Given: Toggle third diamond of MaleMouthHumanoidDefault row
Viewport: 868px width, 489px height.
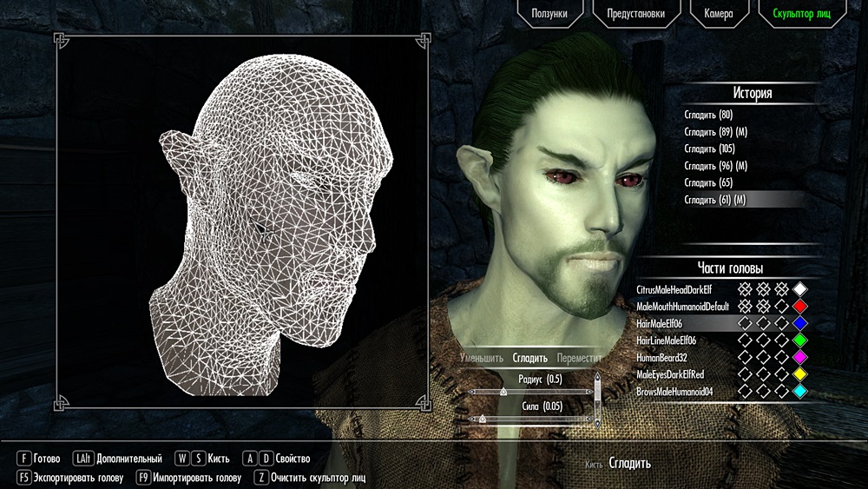Looking at the screenshot, I should tap(782, 307).
